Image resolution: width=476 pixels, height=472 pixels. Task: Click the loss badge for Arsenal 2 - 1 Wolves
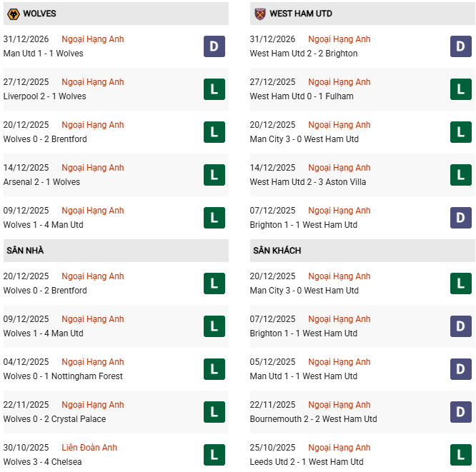pos(214,175)
